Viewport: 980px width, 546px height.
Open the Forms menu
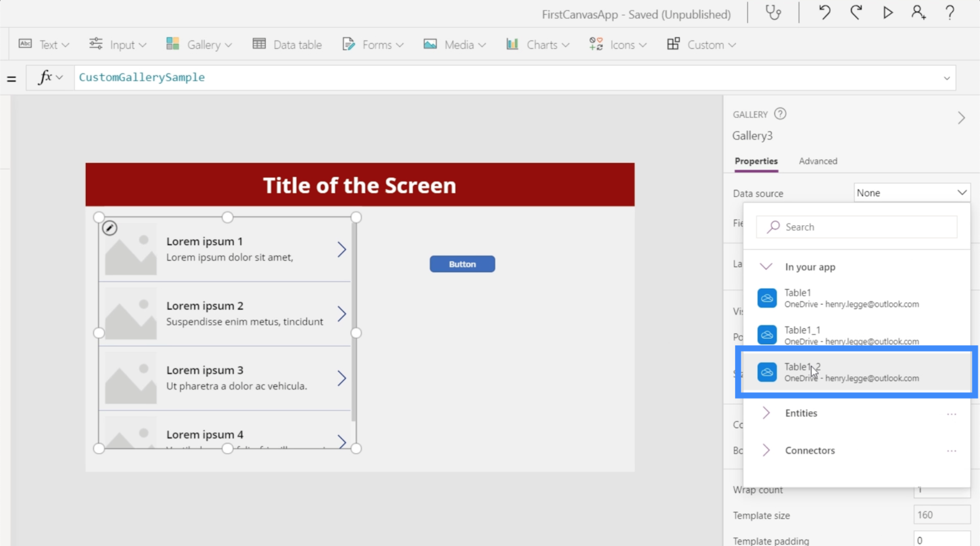373,44
